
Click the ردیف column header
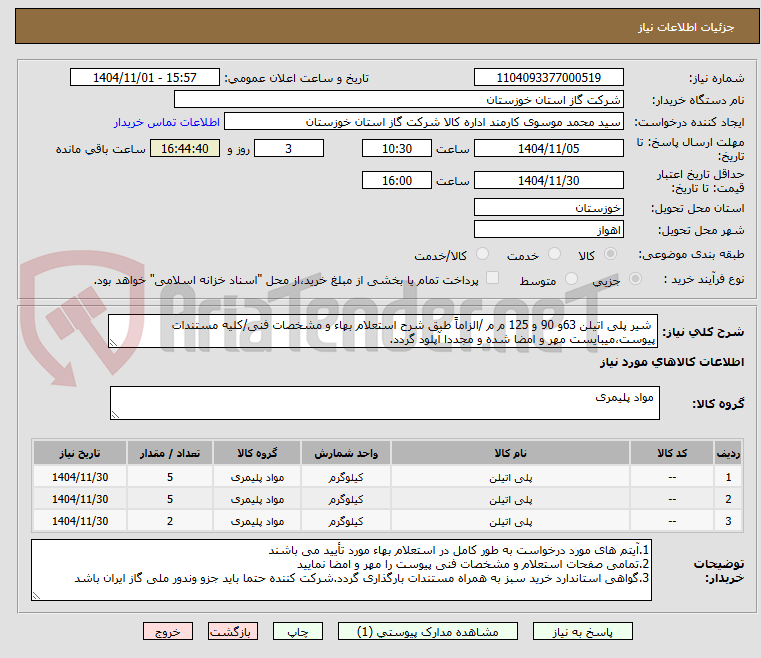coord(728,453)
